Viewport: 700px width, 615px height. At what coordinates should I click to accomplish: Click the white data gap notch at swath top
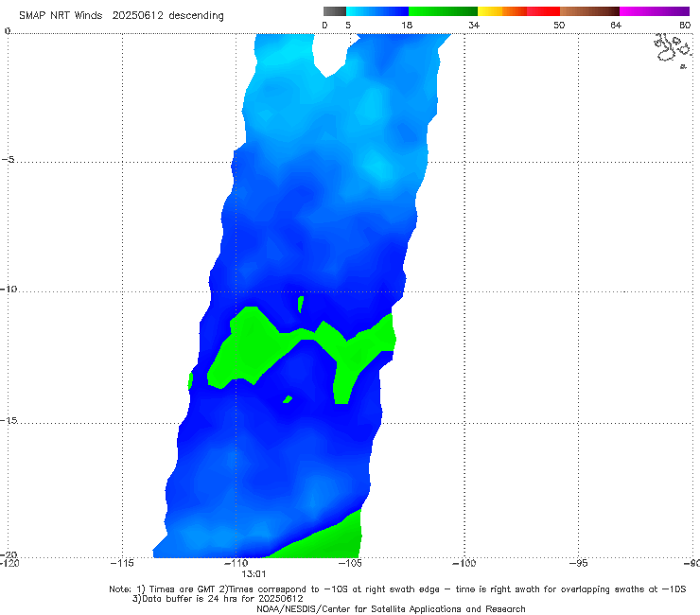(330, 54)
